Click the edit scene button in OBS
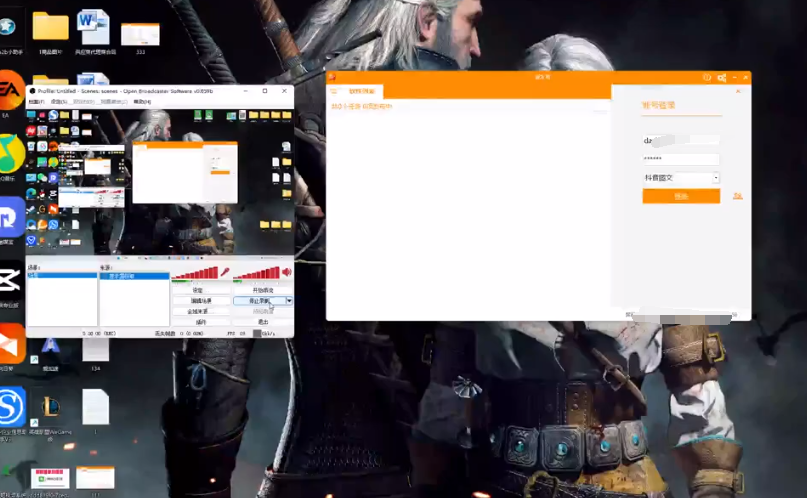The width and height of the screenshot is (807, 498). [x=200, y=300]
